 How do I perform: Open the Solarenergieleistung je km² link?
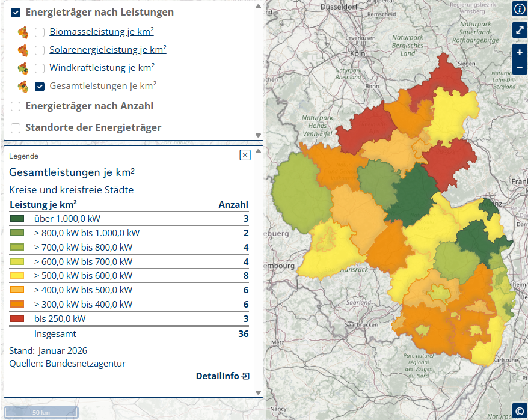coord(108,50)
